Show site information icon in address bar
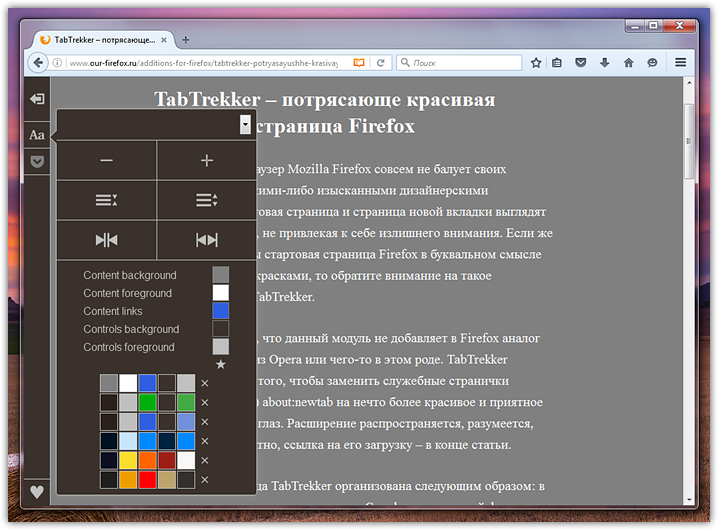Viewport: 718px width, 530px height. pyautogui.click(x=57, y=63)
